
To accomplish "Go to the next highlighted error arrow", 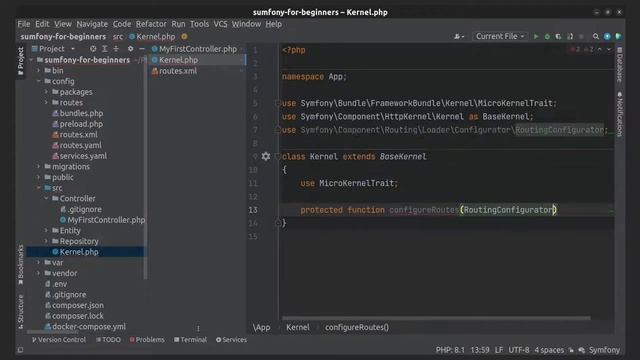I will (609, 49).
